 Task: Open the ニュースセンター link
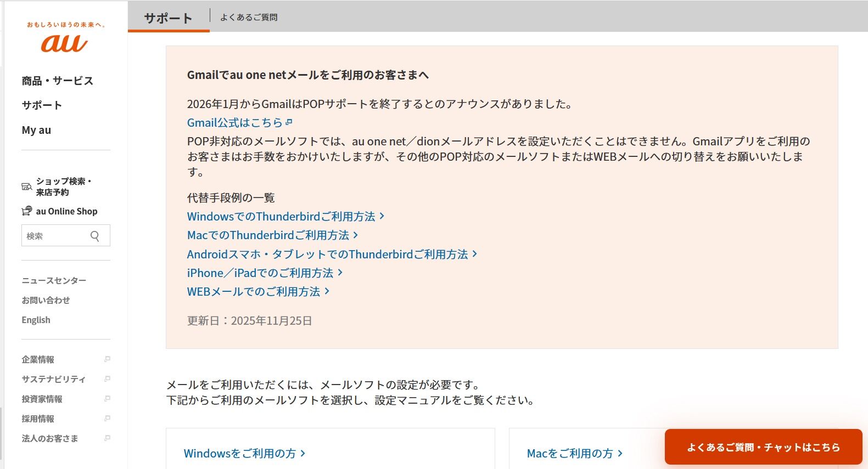(54, 280)
